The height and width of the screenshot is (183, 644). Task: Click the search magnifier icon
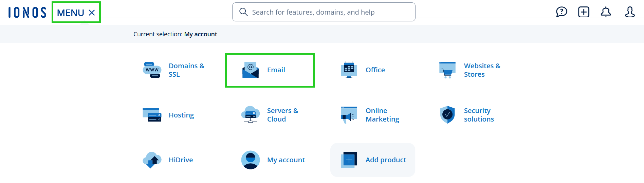[x=243, y=12]
